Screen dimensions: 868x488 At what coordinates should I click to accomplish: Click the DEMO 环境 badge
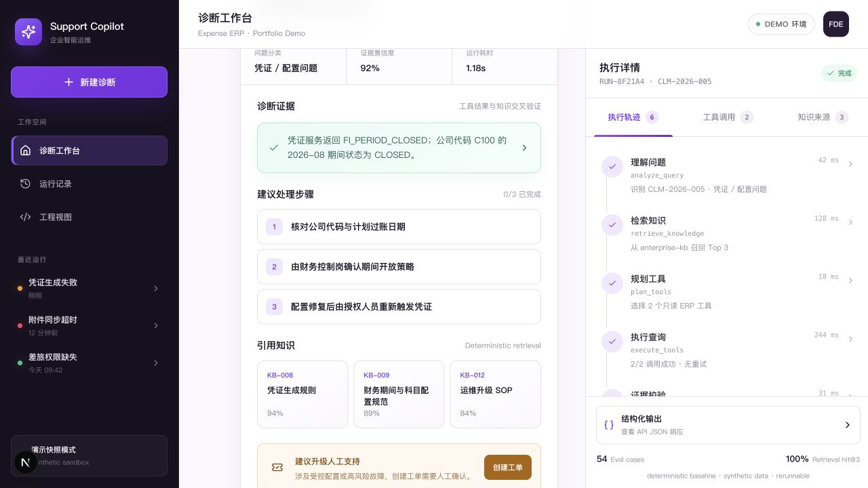point(781,24)
